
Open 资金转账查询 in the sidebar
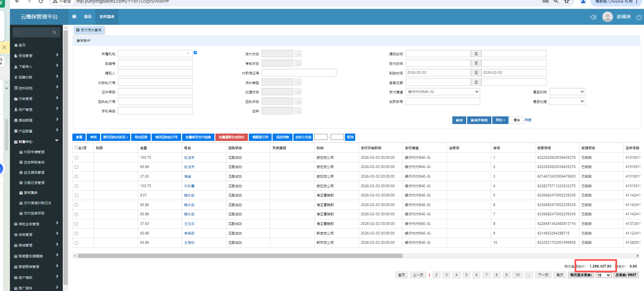click(34, 162)
